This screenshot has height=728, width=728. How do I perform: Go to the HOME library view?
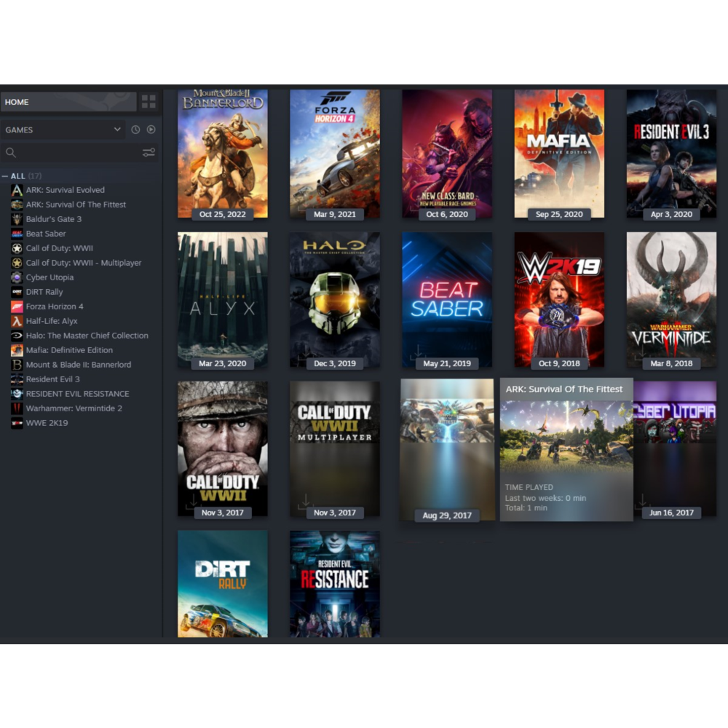point(68,102)
